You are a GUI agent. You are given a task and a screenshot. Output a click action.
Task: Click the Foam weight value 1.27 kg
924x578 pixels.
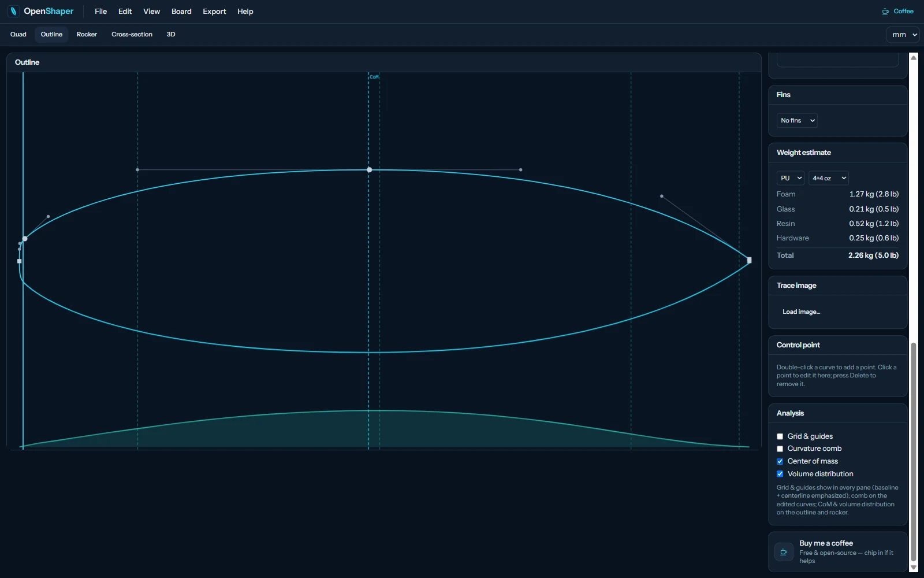(874, 194)
